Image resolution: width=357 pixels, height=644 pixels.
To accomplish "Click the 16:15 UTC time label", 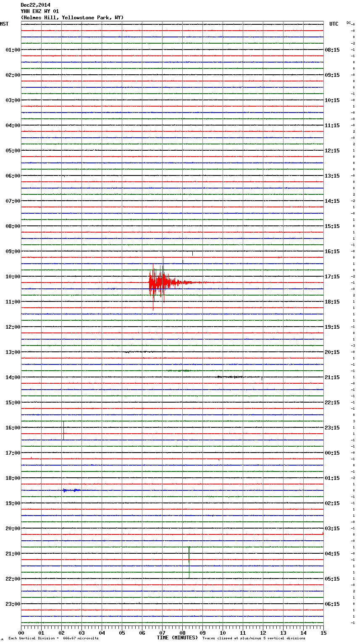I will coord(332,251).
